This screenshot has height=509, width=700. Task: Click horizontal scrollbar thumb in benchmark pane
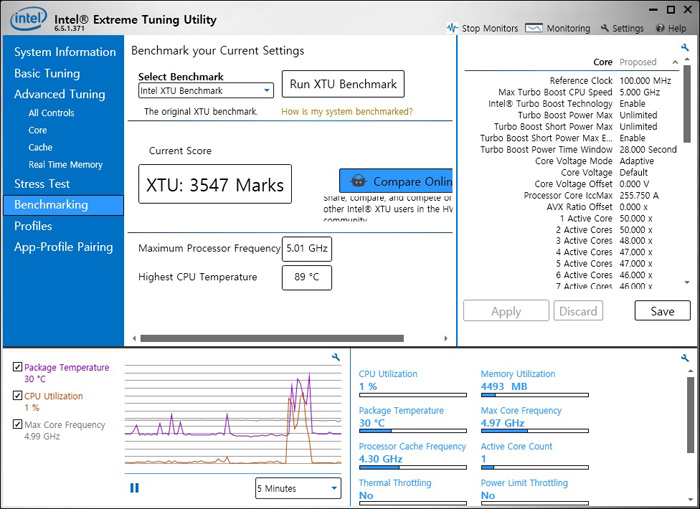(x=272, y=338)
